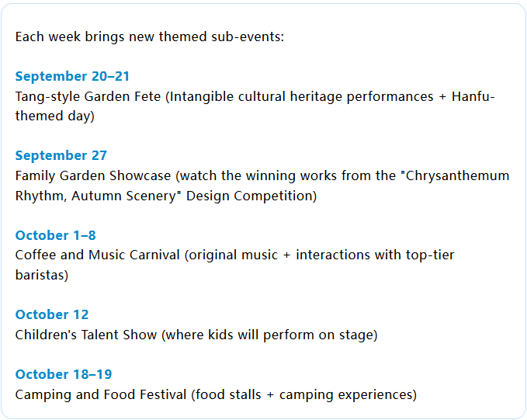527x420 pixels.
Task: Click the Camping and Food Festival text
Action: coord(101,395)
